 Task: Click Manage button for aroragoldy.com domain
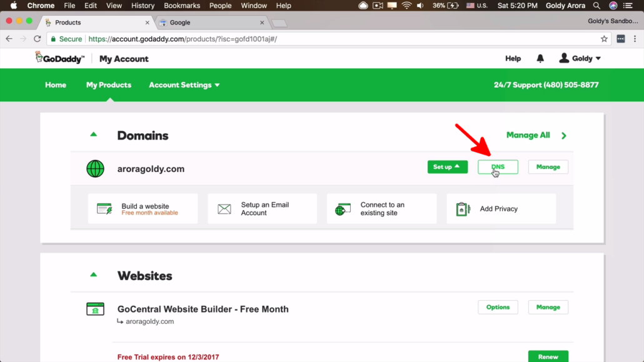click(x=548, y=167)
